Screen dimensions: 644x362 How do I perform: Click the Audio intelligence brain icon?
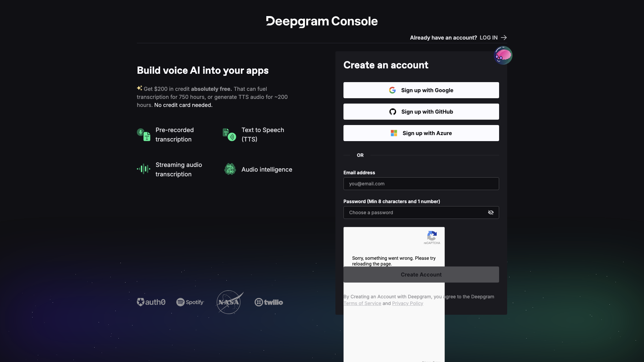click(x=230, y=169)
